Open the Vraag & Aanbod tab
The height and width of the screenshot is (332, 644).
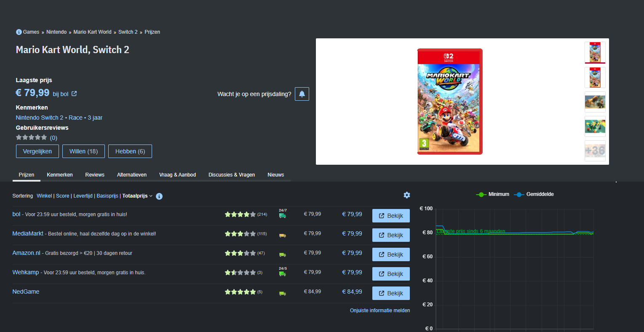tap(177, 175)
